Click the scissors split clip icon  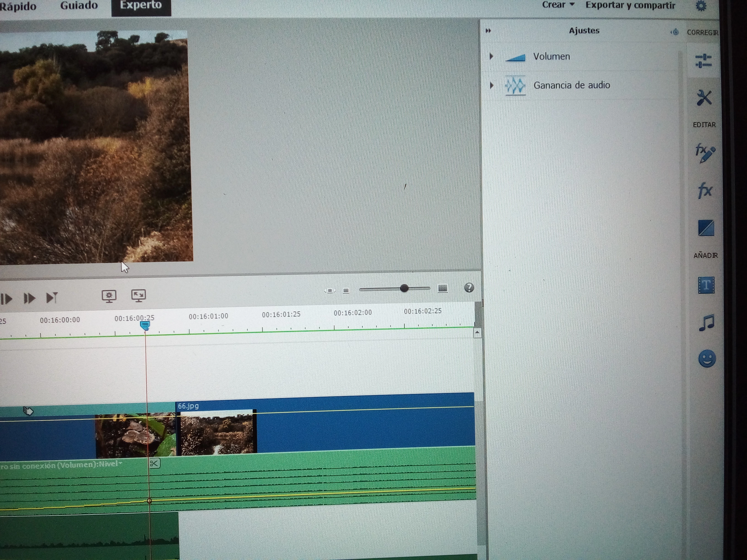[x=154, y=463]
